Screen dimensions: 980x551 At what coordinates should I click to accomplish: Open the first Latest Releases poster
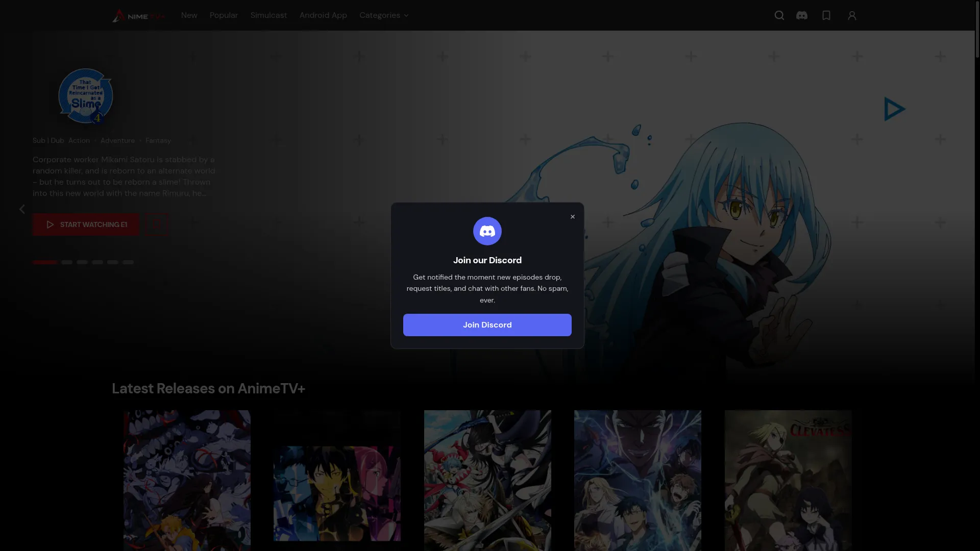pos(187,481)
